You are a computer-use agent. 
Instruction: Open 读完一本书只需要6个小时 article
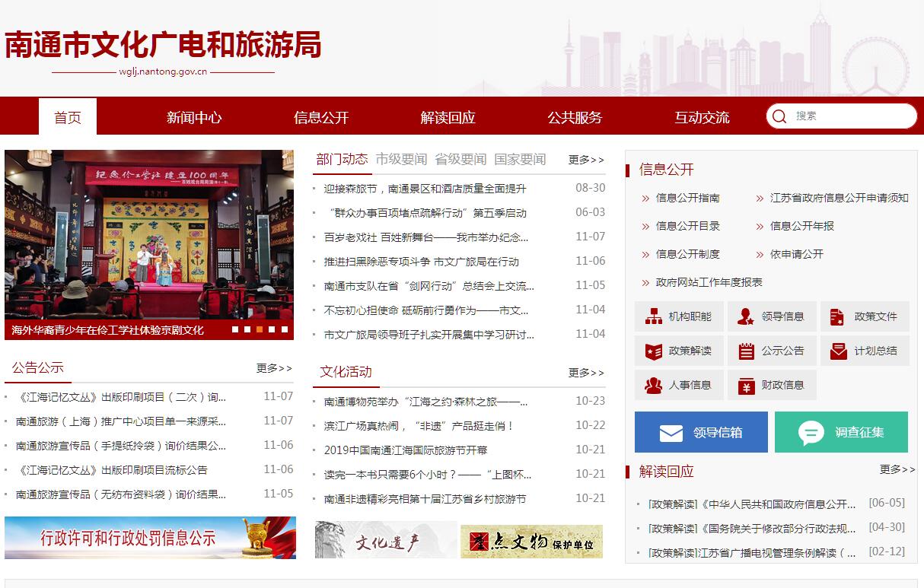[x=428, y=475]
